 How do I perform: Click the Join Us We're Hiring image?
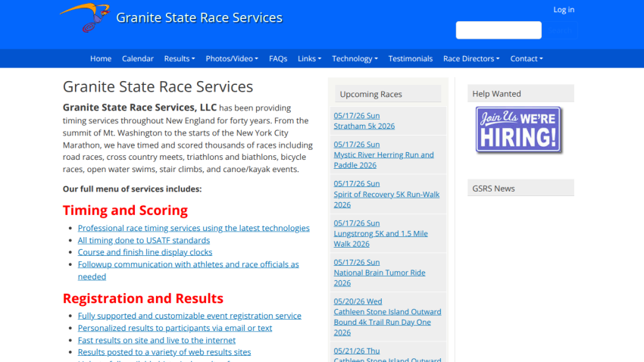(x=518, y=130)
